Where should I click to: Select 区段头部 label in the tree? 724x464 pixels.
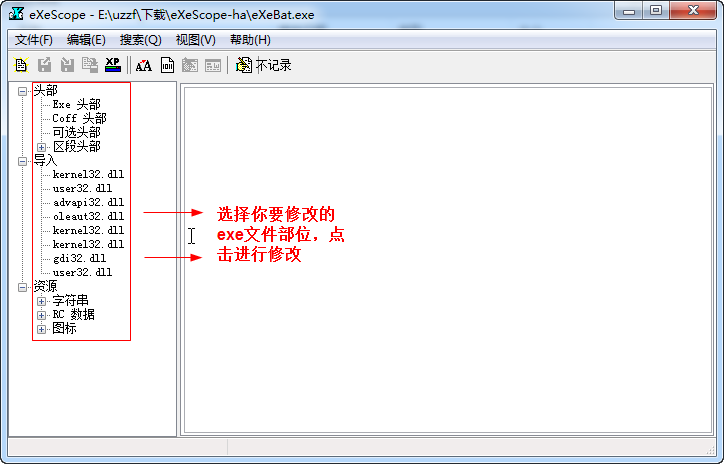77,147
